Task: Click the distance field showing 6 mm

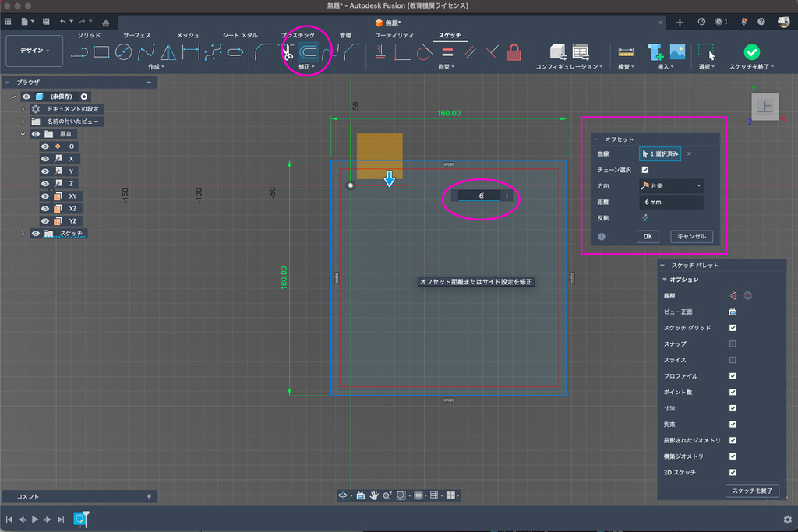Action: [x=670, y=203]
